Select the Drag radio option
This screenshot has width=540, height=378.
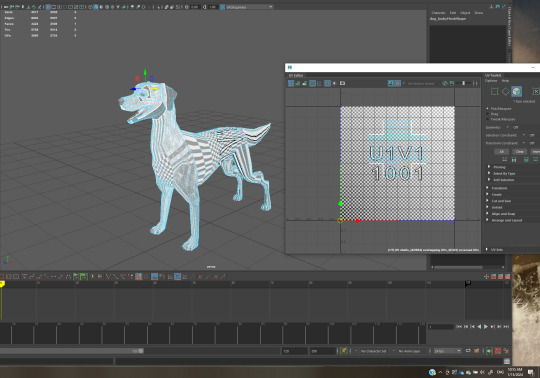pos(488,114)
